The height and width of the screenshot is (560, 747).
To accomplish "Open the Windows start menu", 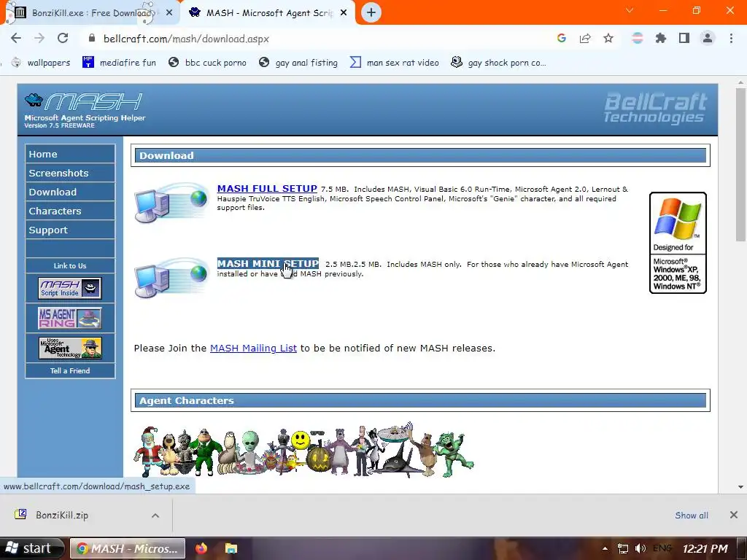I will (x=31, y=548).
